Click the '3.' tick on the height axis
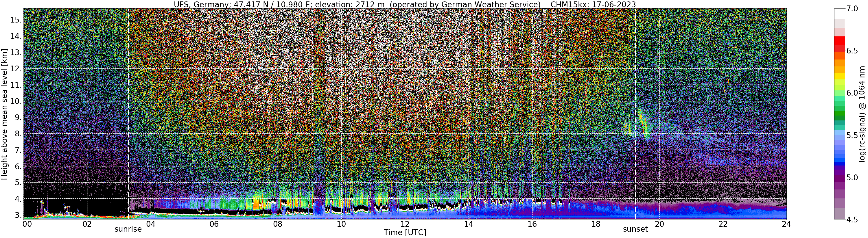The image size is (868, 238). (18, 215)
